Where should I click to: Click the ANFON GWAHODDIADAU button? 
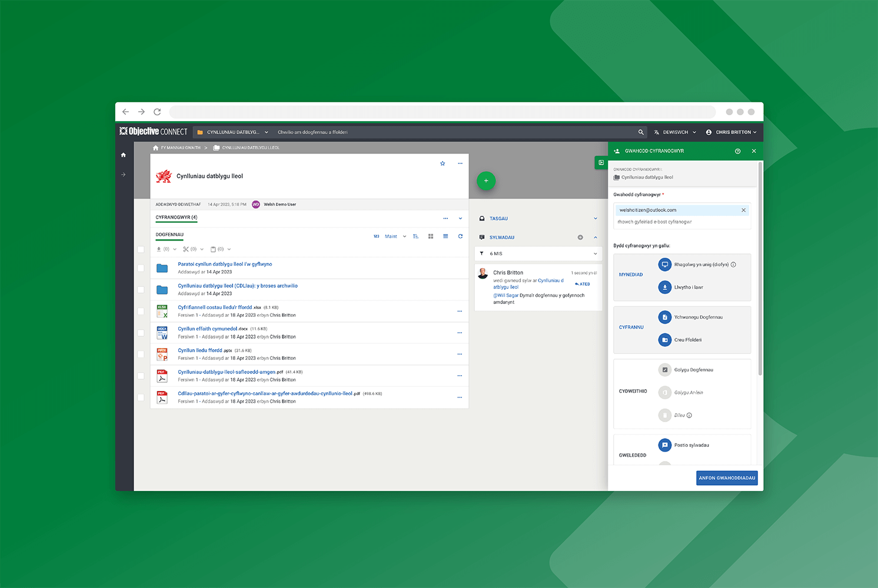[727, 478]
